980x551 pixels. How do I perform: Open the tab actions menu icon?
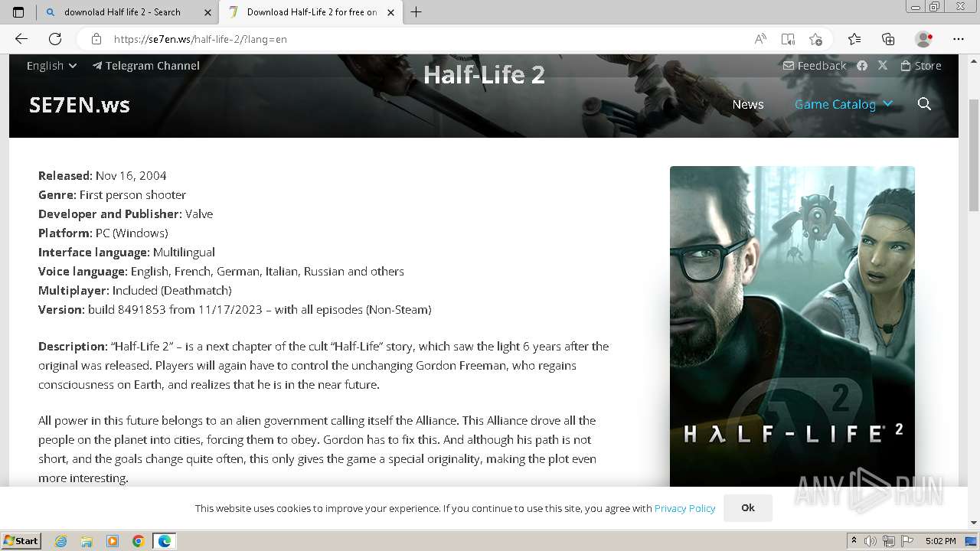click(18, 11)
